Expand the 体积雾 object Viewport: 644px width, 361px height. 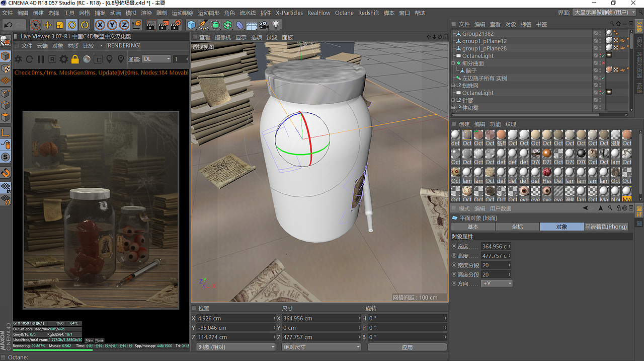click(453, 108)
